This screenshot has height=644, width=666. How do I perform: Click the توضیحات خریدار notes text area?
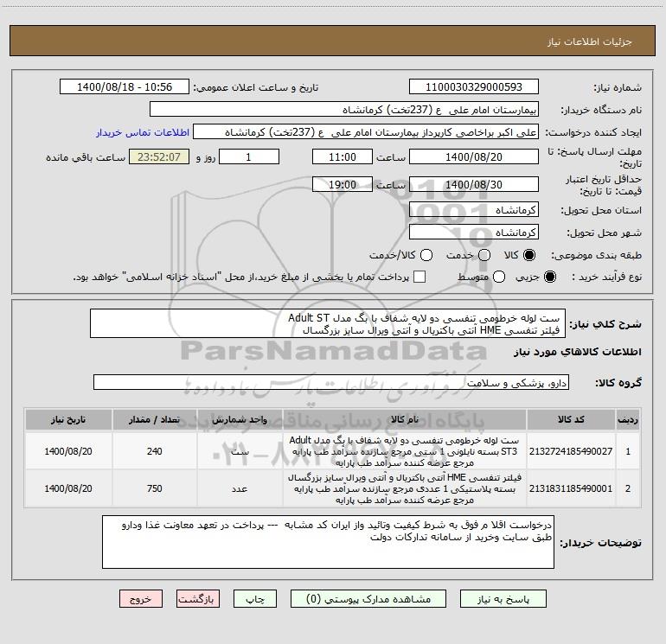coord(328,542)
